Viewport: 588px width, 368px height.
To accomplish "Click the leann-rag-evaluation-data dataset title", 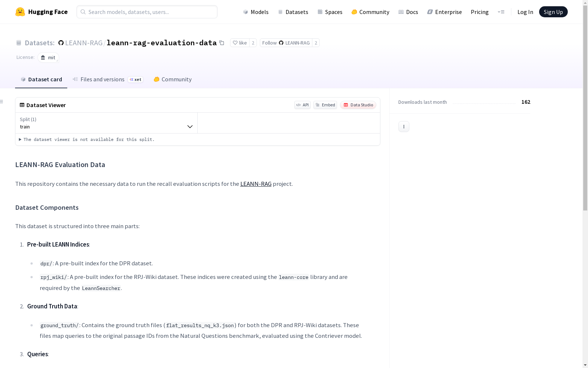I will (x=162, y=43).
